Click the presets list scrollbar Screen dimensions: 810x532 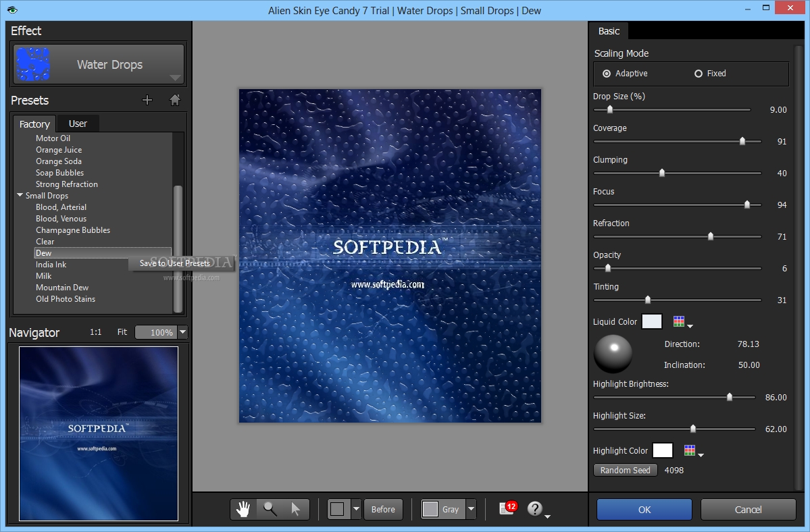178,248
